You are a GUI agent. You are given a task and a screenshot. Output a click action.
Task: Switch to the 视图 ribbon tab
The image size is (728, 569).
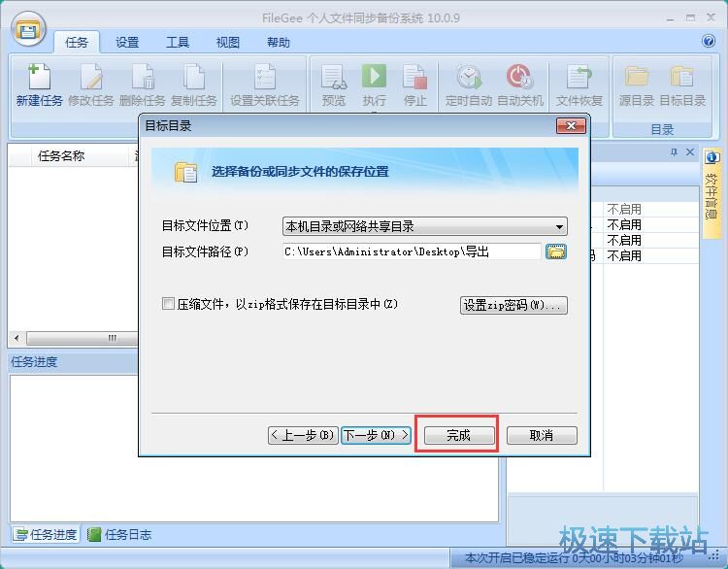pos(228,43)
